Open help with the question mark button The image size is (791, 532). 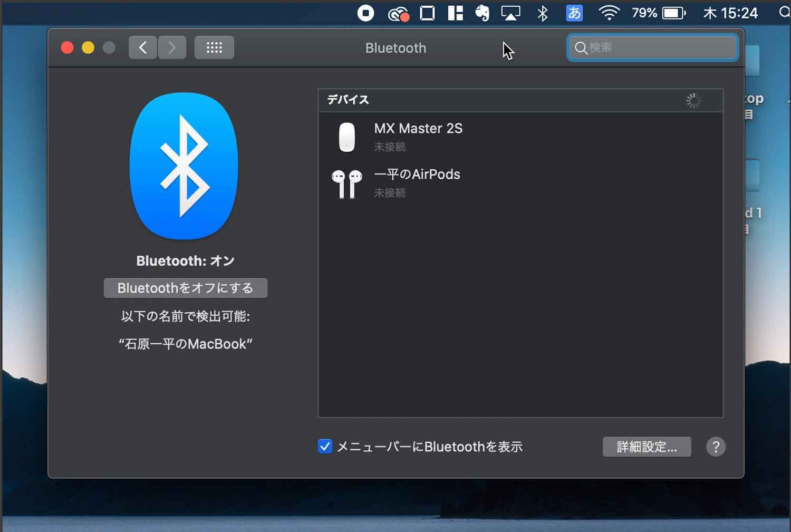[x=716, y=447]
